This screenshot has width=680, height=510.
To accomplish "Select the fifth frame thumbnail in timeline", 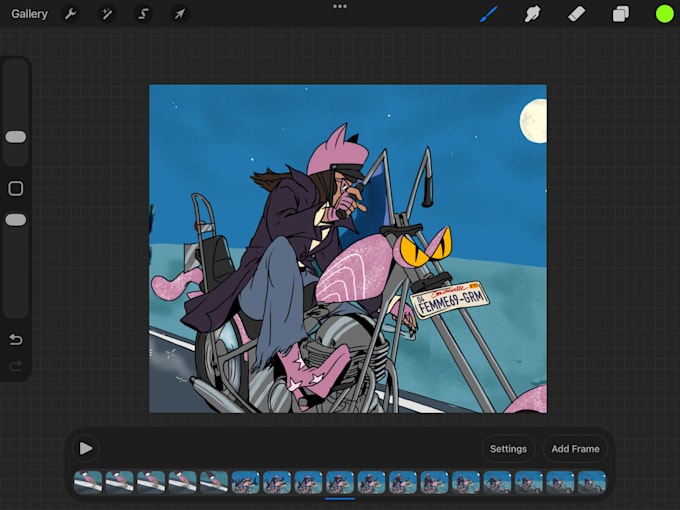I will (x=214, y=482).
